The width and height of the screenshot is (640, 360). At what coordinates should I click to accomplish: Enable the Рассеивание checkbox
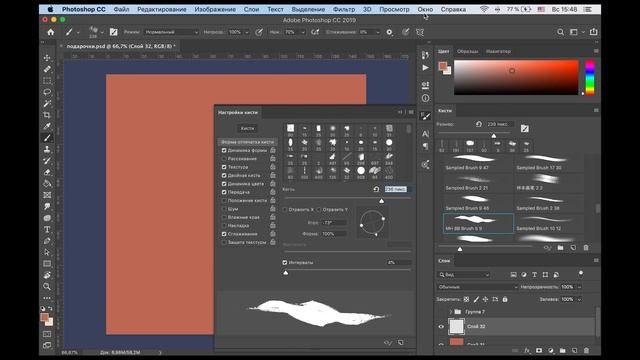tap(224, 159)
